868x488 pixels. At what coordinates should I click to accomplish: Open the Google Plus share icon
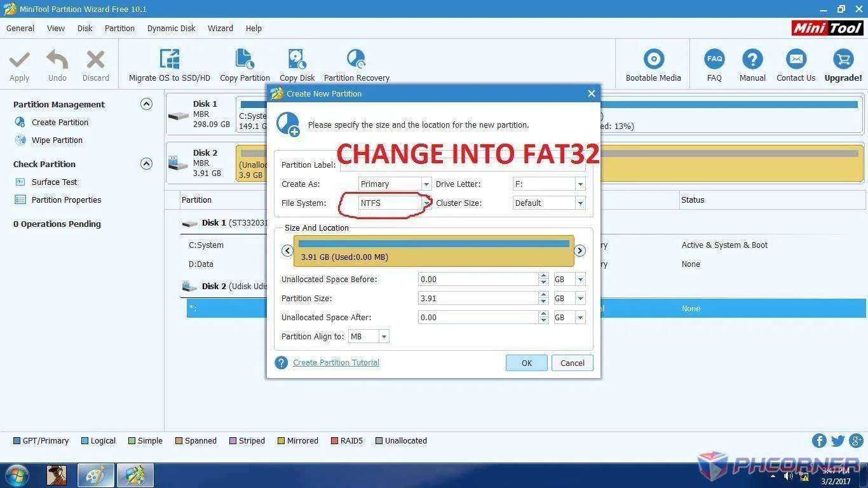pos(856,440)
